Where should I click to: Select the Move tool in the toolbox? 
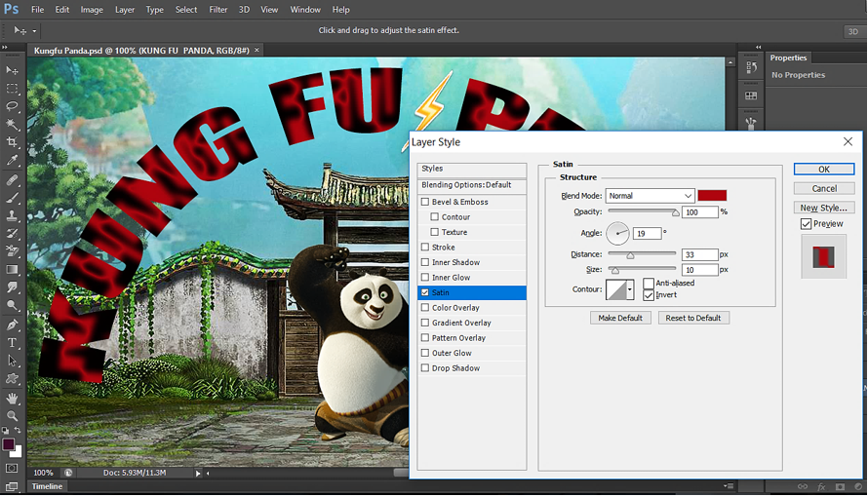12,71
